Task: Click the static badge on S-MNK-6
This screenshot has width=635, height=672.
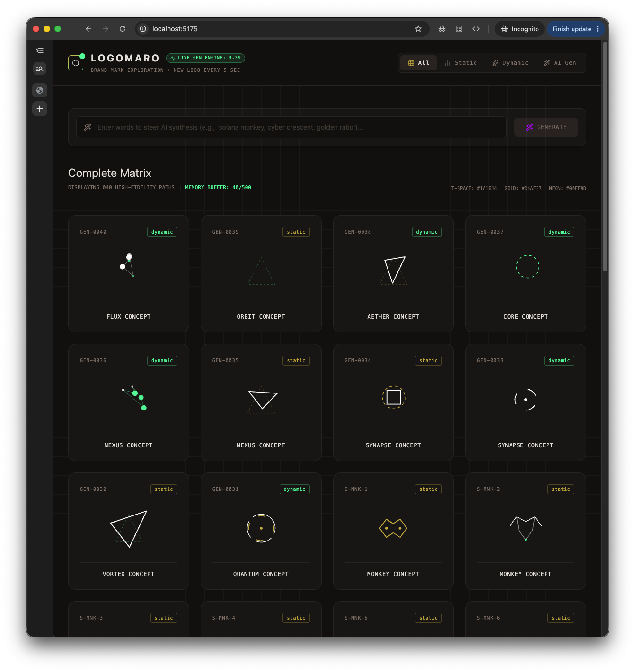Action: 561,618
